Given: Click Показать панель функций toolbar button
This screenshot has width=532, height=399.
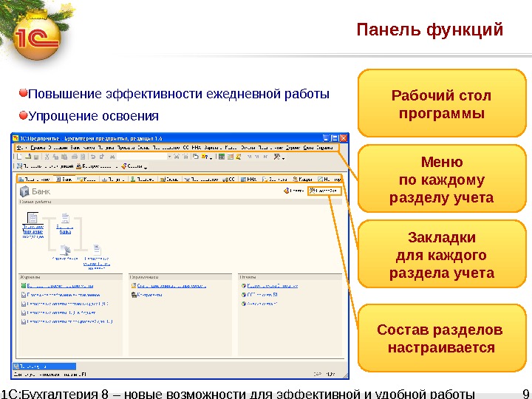Looking at the screenshot, I should click(45, 166).
